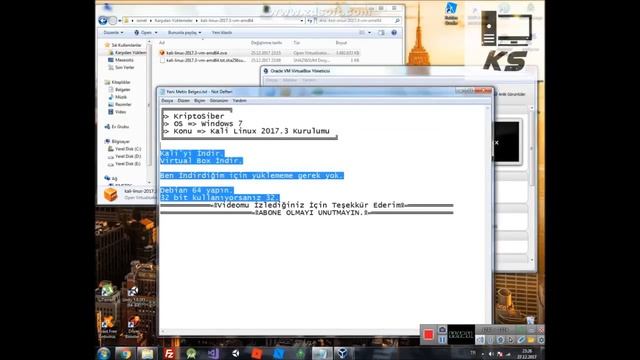Open VirtualBox from the taskbar

tap(344, 353)
